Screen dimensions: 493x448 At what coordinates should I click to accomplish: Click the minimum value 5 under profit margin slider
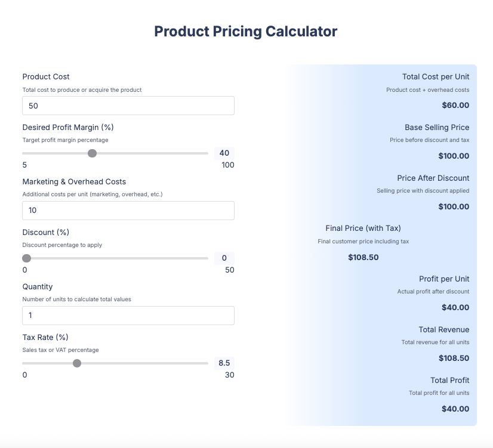coord(24,165)
